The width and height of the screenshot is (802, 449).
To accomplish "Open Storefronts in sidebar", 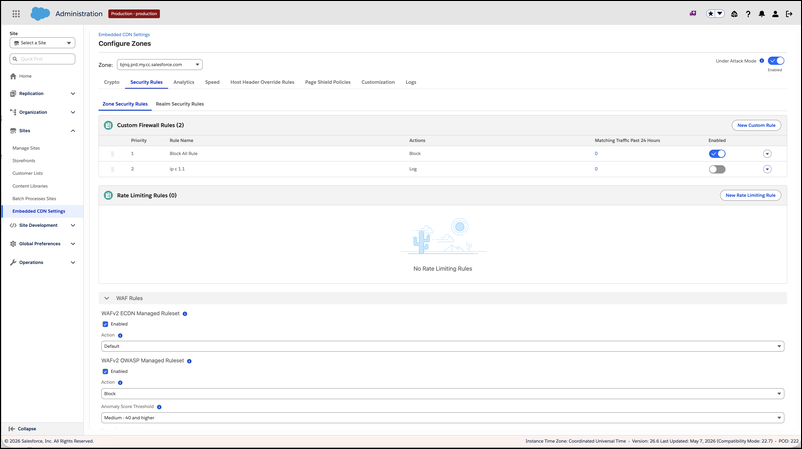I will click(24, 161).
